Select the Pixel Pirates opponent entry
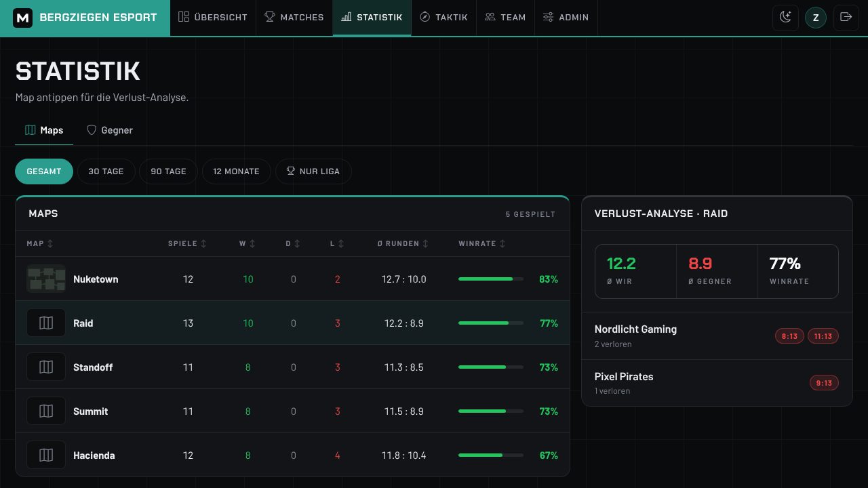This screenshot has width=868, height=488. 717,383
